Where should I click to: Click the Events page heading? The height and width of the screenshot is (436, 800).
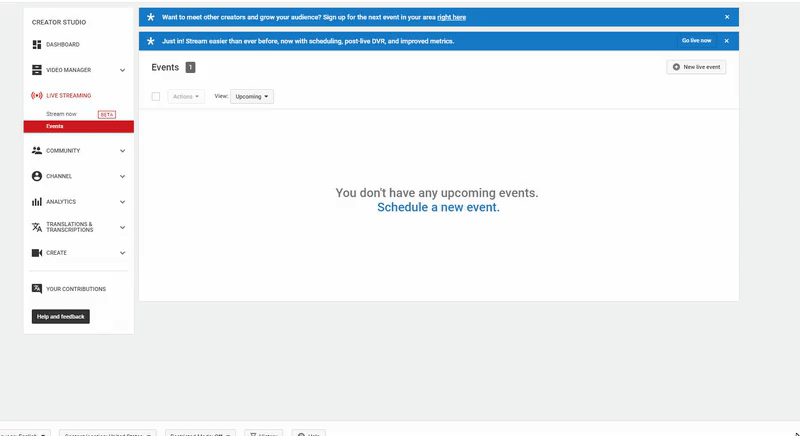coord(165,67)
